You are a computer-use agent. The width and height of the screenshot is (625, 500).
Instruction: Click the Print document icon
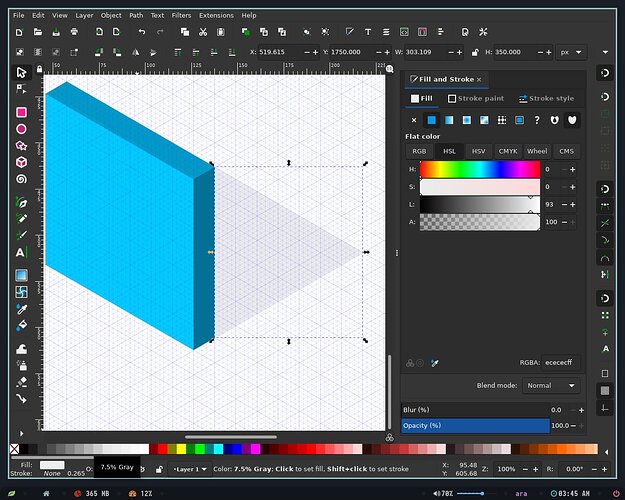click(74, 32)
